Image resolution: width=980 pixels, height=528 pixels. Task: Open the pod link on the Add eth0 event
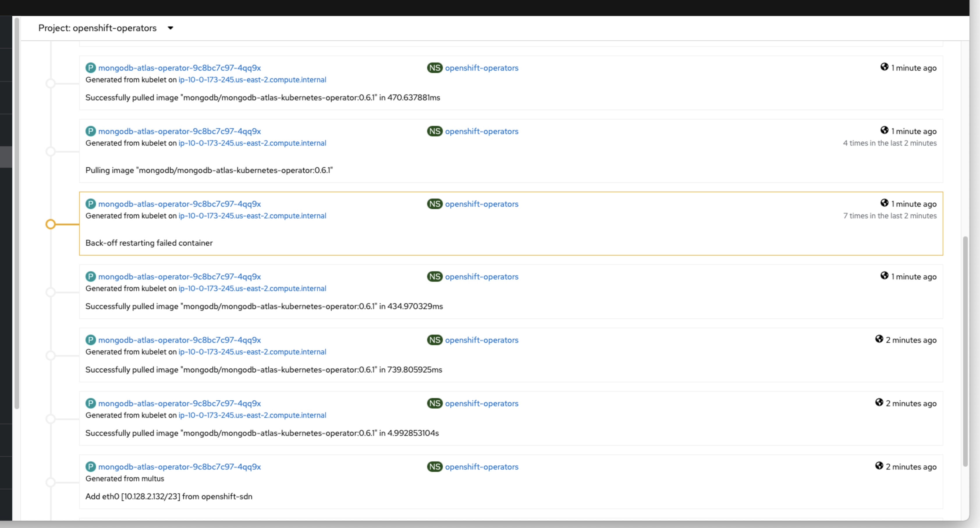pos(180,466)
